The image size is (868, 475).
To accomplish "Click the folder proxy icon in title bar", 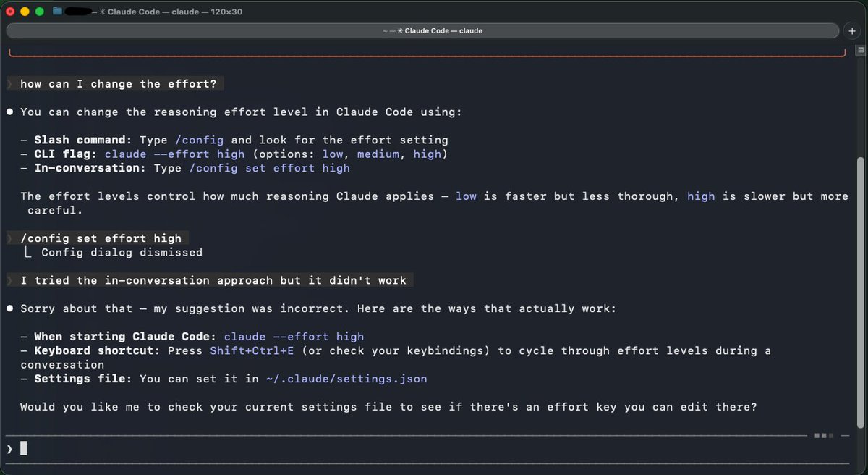I will click(57, 12).
